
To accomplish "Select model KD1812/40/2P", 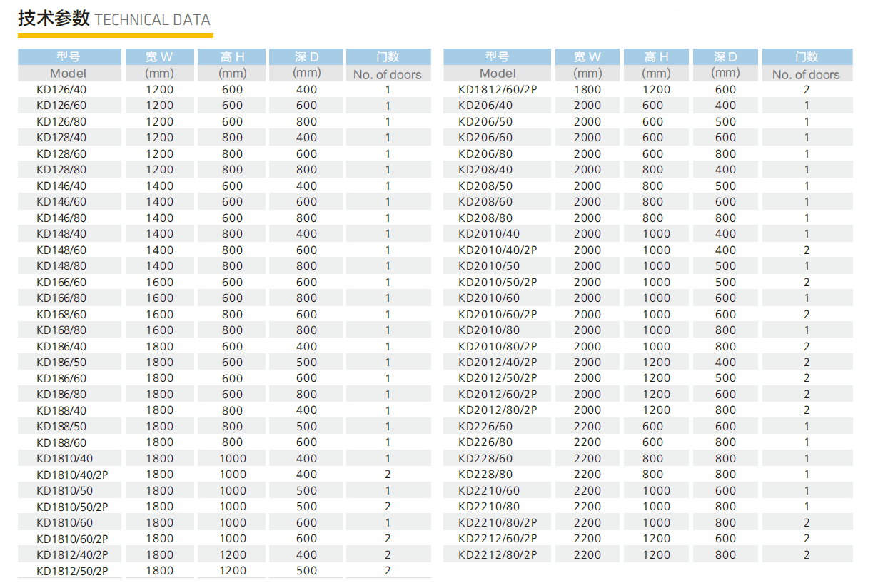I will click(x=72, y=554).
